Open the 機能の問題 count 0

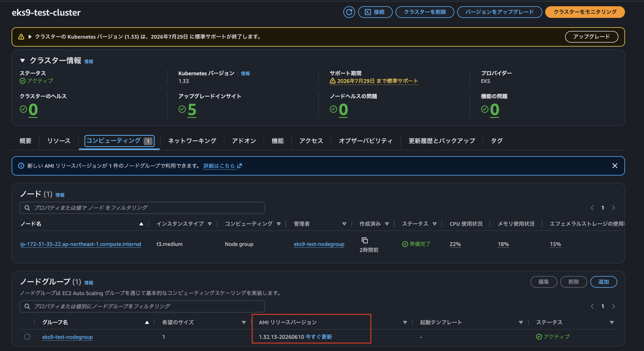(x=495, y=110)
